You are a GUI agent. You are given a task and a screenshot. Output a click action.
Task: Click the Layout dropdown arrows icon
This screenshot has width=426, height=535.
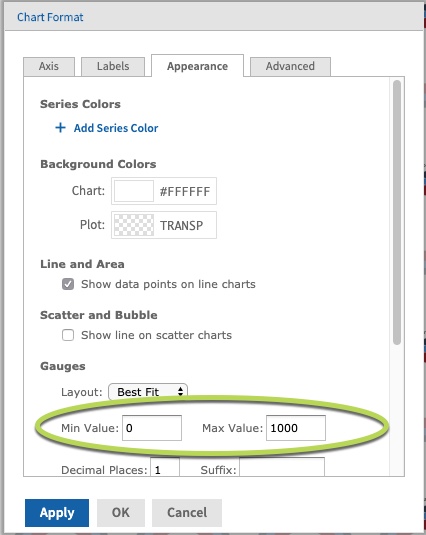[180, 392]
